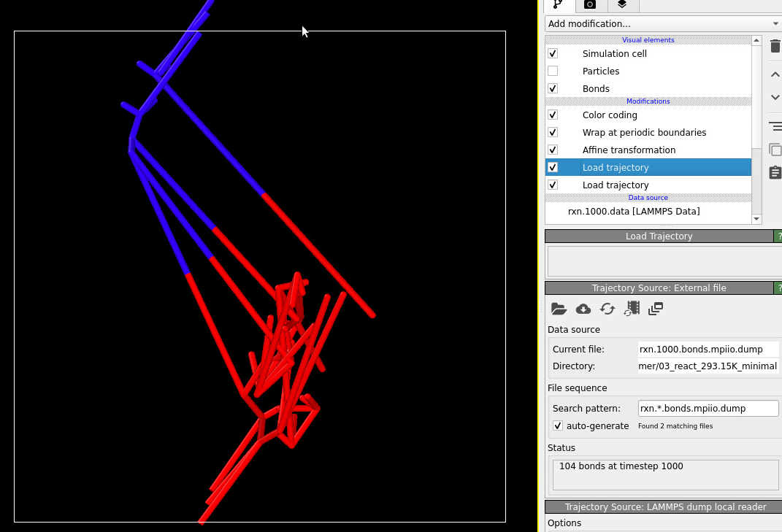
Task: Switch to the viewport layers tab
Action: (622, 6)
